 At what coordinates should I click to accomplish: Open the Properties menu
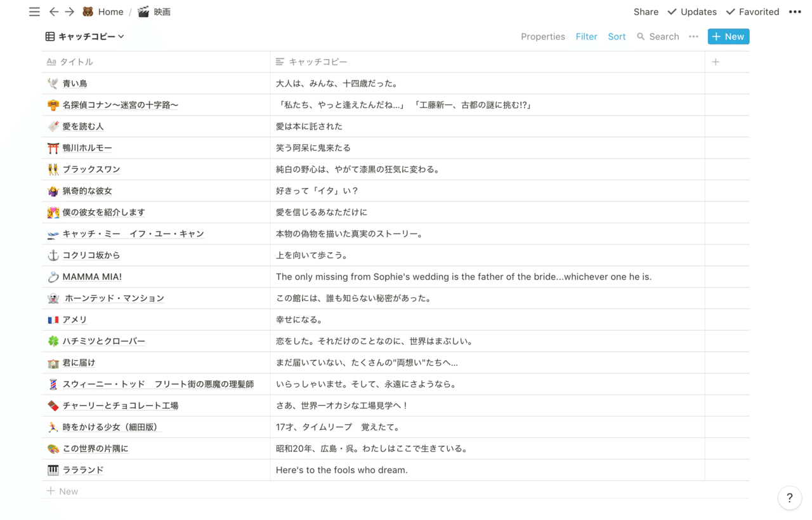[x=543, y=36]
